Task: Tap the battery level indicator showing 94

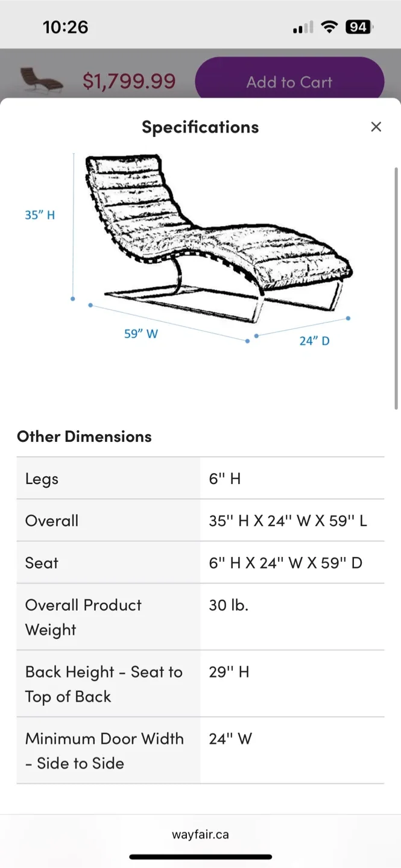Action: (358, 27)
